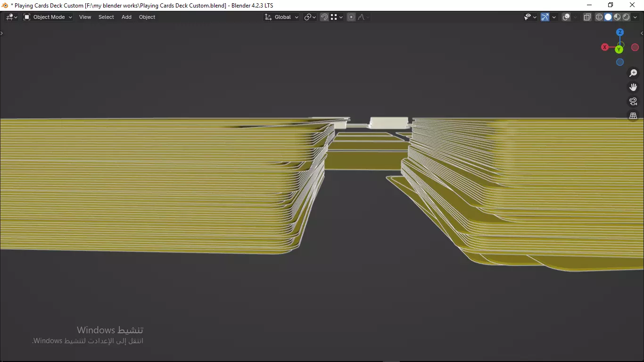Screen dimensions: 644x362
Task: Switch to Rendered viewport shading
Action: click(x=626, y=17)
